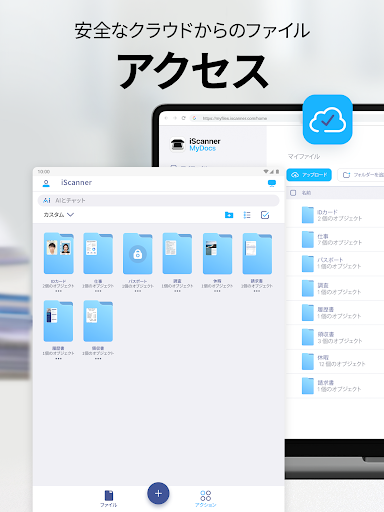Screen dimensions: 384x512
Task: Click the マイファイル heading in MyDocs
Action: pyautogui.click(x=304, y=156)
